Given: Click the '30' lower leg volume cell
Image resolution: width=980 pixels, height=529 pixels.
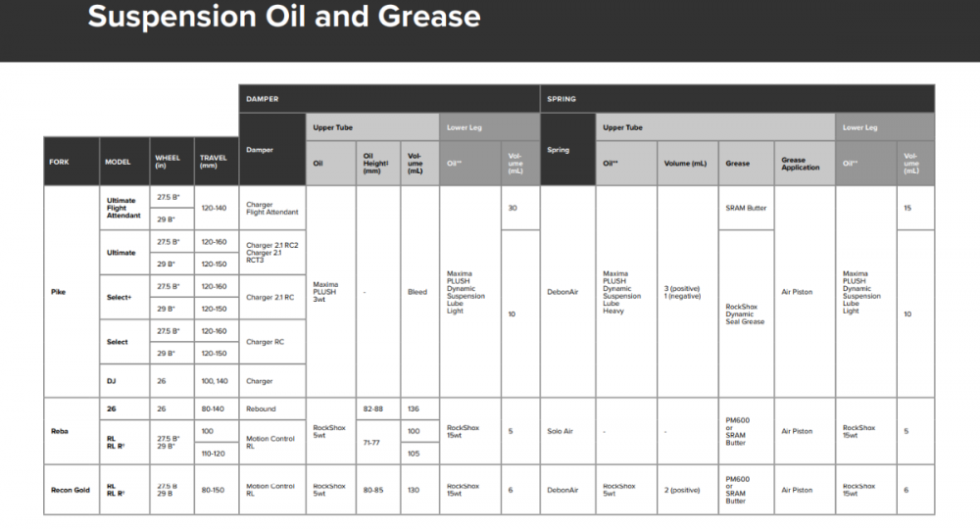Looking at the screenshot, I should [x=520, y=208].
